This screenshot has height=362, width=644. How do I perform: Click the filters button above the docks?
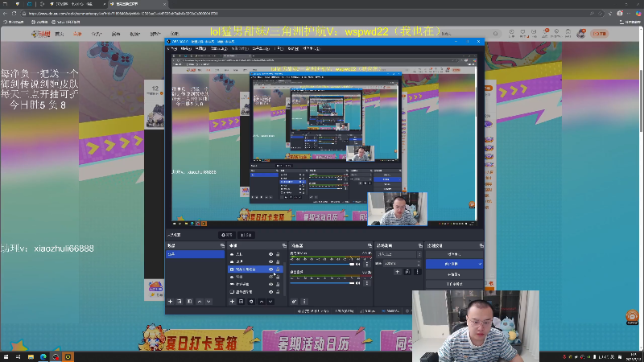point(246,235)
